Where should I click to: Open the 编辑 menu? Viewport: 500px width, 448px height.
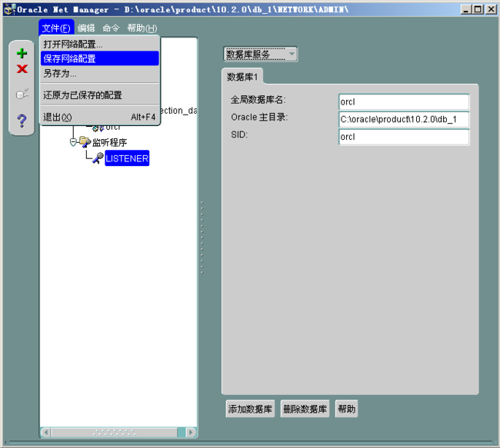pyautogui.click(x=86, y=28)
